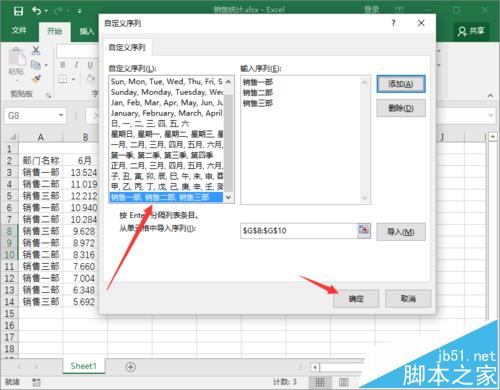
Task: Select the Sun, Mon, Tue list entry
Action: (x=166, y=82)
